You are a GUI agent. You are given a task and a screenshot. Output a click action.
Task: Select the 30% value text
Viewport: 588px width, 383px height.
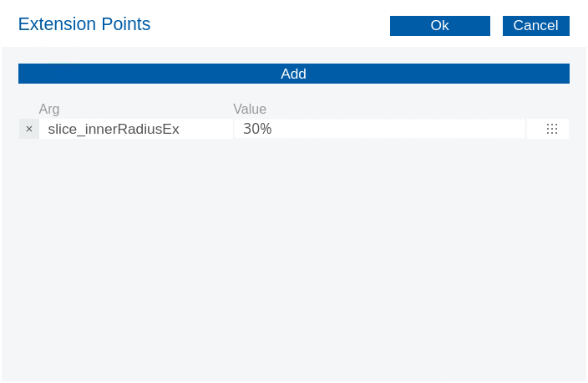coord(257,129)
